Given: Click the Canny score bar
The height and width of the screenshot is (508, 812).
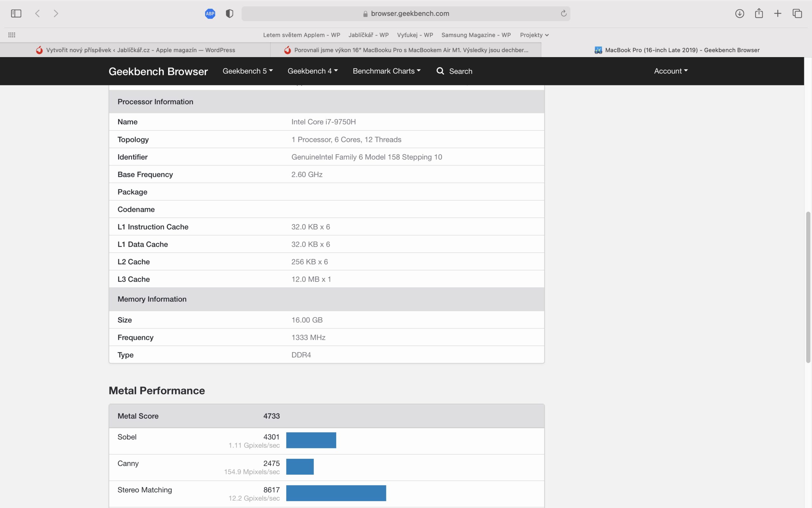Looking at the screenshot, I should coord(300,467).
